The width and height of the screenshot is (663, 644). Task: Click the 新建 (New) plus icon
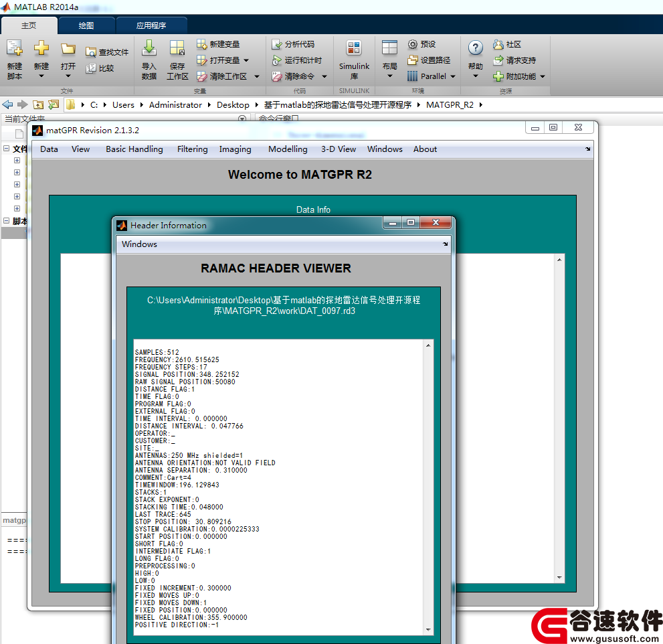[x=41, y=48]
